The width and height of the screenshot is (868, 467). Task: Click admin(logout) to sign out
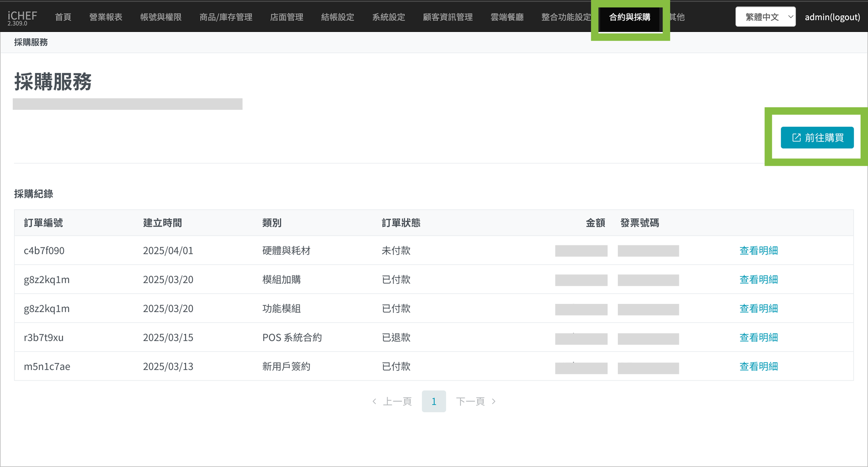pos(832,17)
